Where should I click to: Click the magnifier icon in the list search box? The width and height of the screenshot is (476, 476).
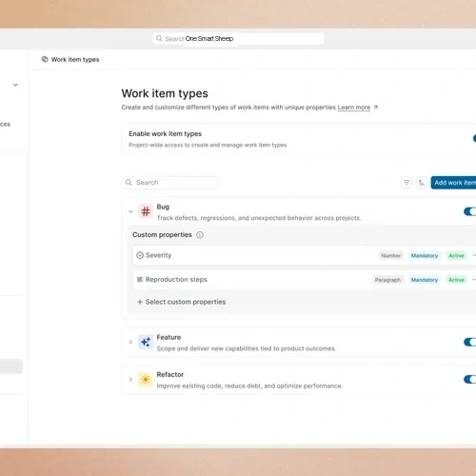129,183
